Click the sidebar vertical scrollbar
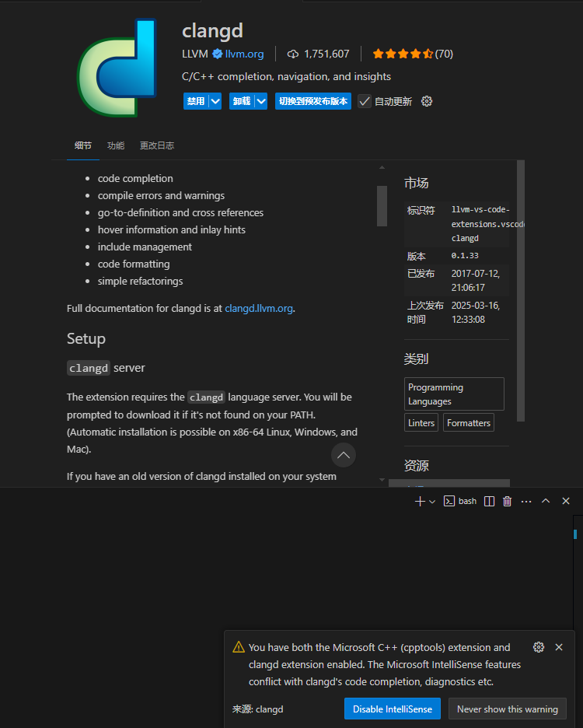583x728 pixels. point(521,291)
